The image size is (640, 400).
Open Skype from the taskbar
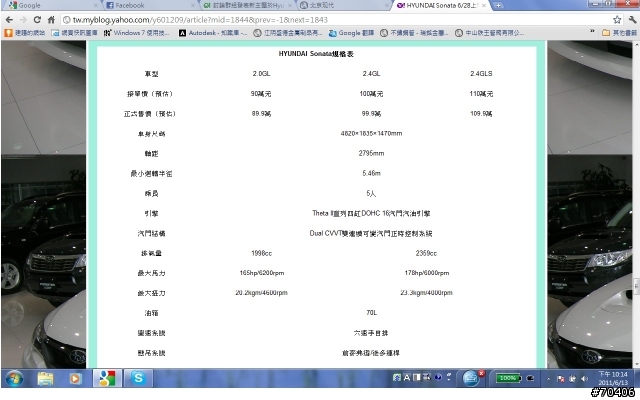[138, 378]
